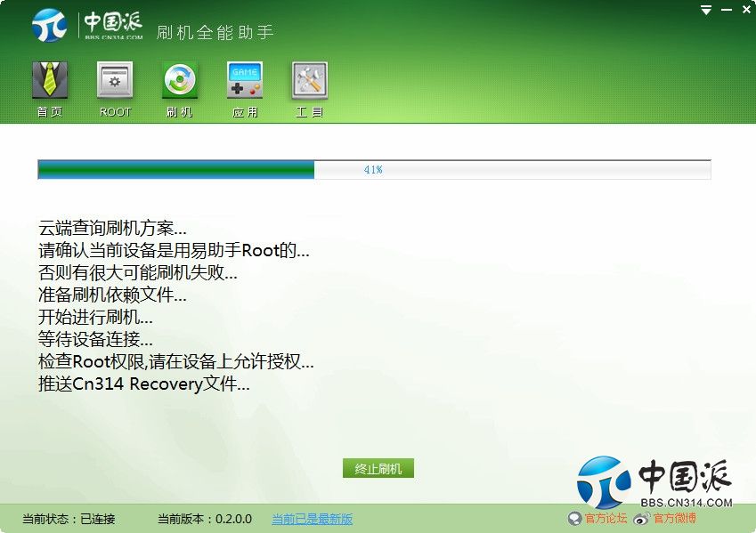Click the log line 请确认当前设备是用易助手Root的...
Screen dimensions: 756x533
click(x=174, y=251)
